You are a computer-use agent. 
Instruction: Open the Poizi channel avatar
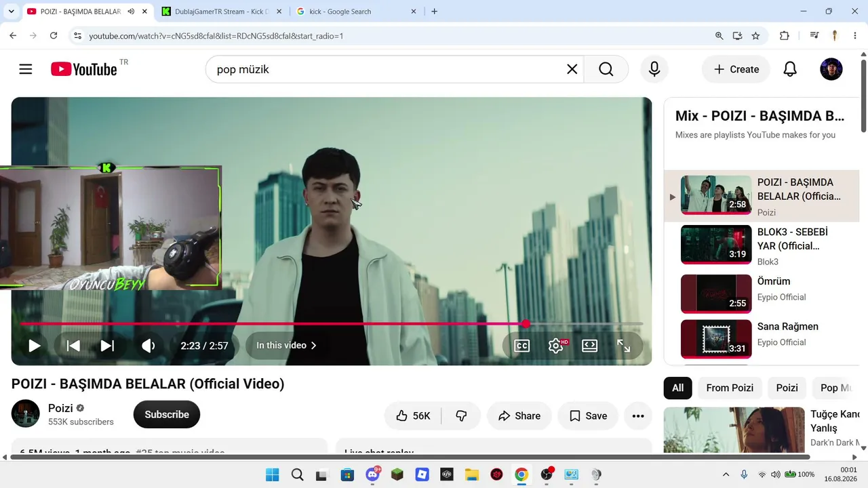pyautogui.click(x=26, y=413)
